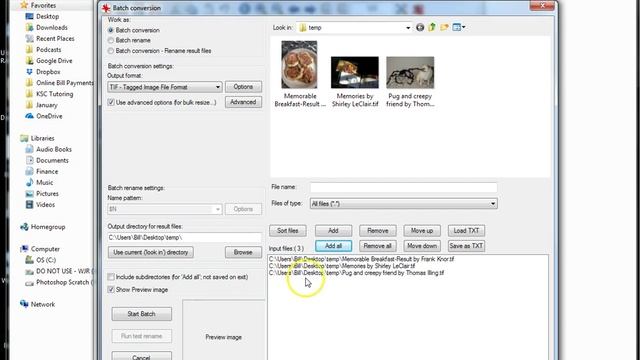Viewport: 640px width, 360px height.
Task: Click Save as TXT button
Action: [466, 246]
